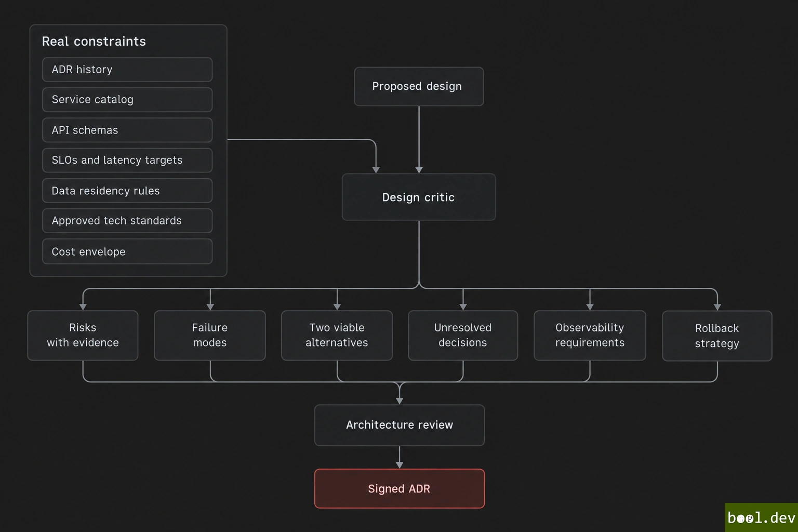Select the API schemas box
The width and height of the screenshot is (798, 532).
pyautogui.click(x=127, y=130)
